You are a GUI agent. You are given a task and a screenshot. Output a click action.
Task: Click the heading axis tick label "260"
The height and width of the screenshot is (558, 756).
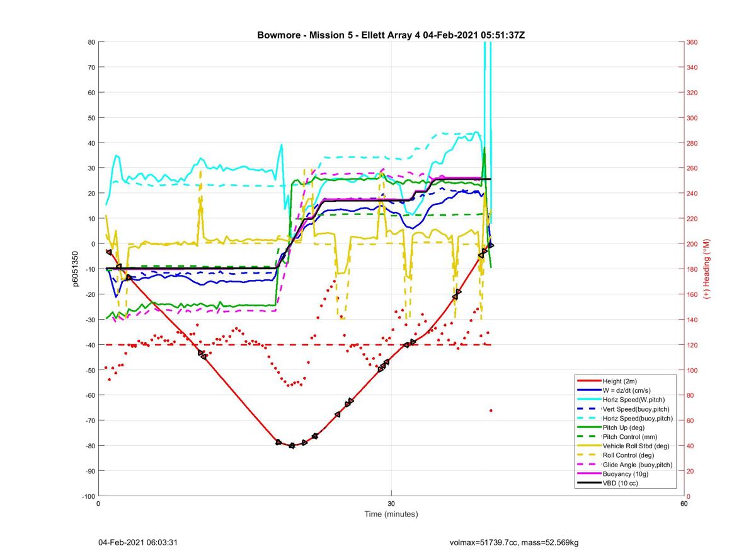tap(692, 168)
